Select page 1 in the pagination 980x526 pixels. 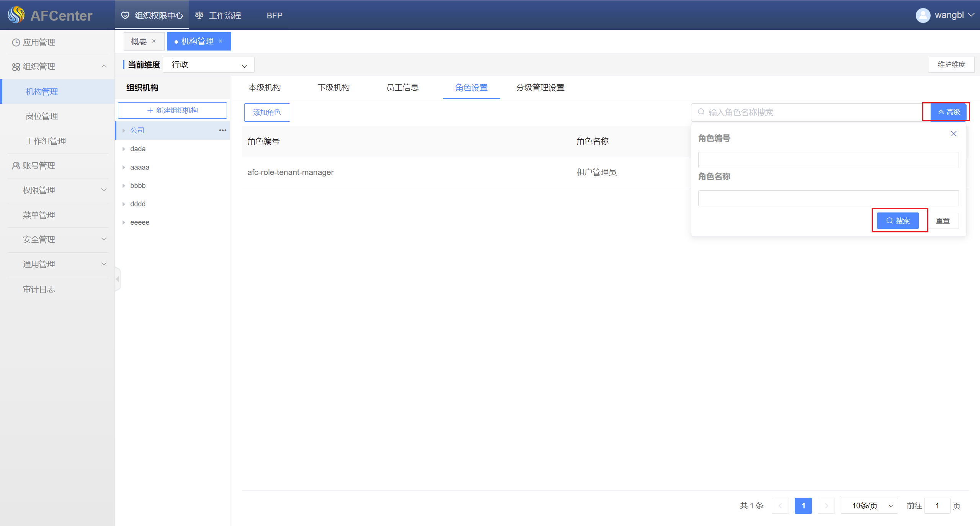[803, 506]
